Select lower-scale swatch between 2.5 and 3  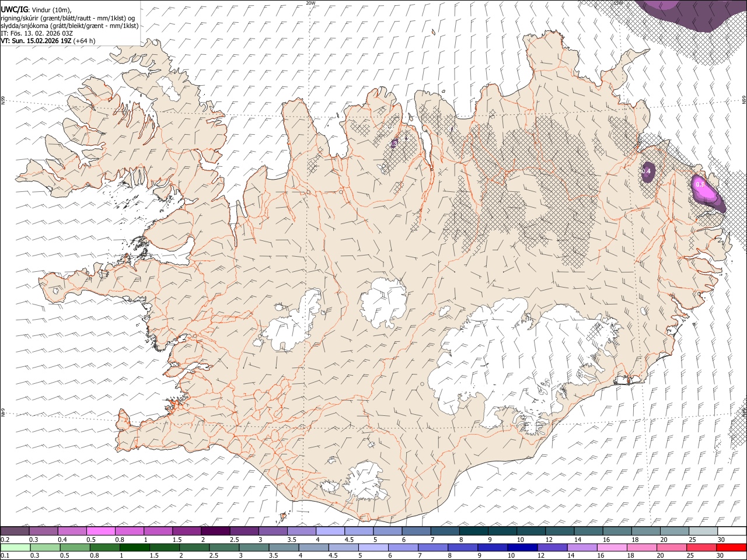pyautogui.click(x=224, y=547)
